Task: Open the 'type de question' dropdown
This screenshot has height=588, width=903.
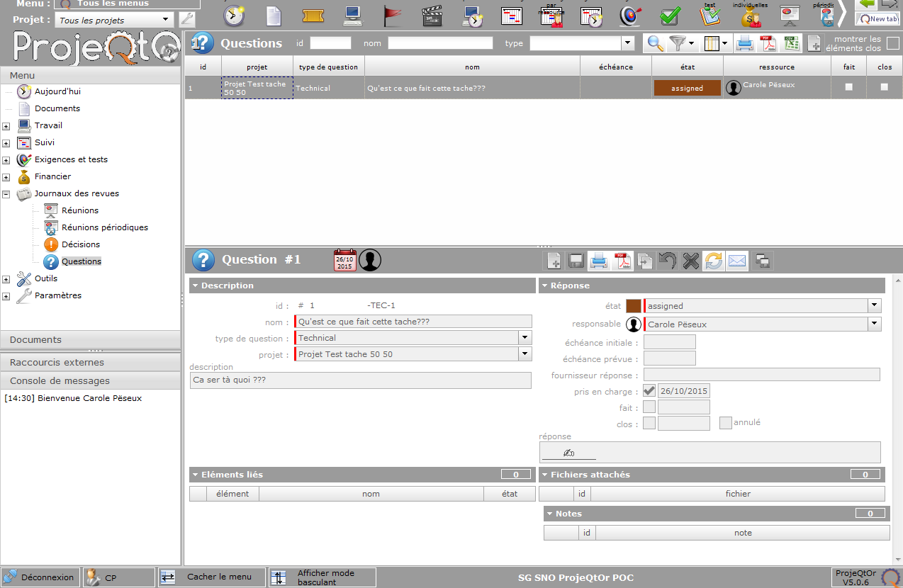Action: (x=525, y=338)
